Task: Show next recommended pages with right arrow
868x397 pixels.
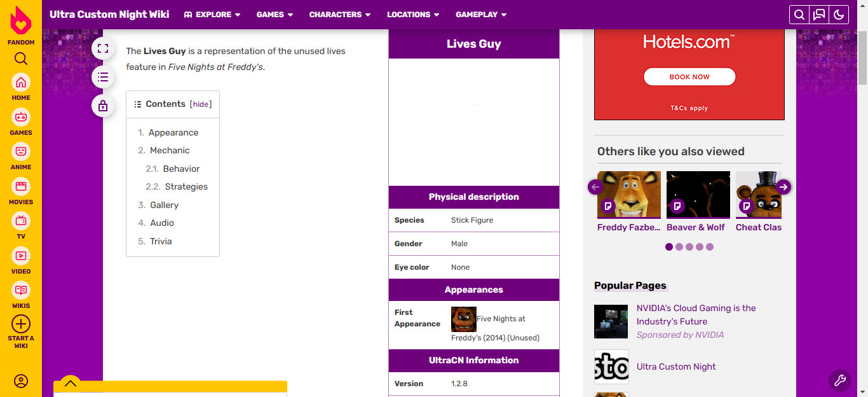Action: coord(783,187)
